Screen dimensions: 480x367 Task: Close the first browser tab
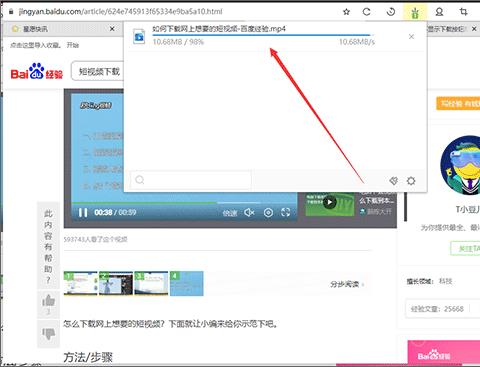(x=112, y=29)
